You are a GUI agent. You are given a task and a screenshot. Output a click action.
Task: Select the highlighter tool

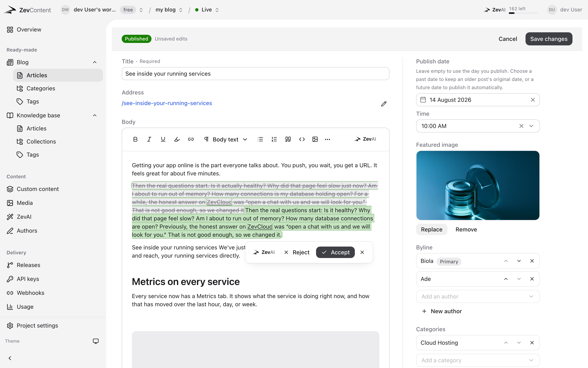point(177,139)
